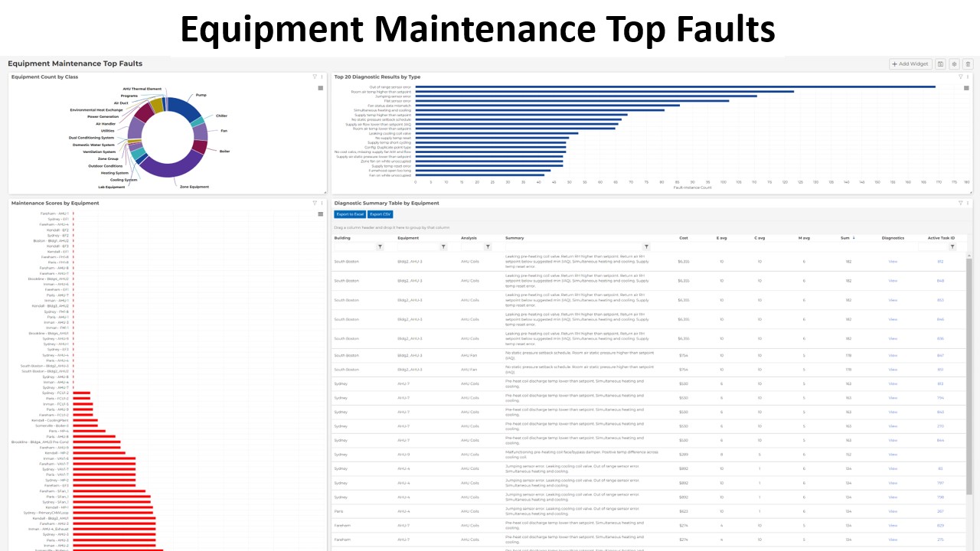Focus the Building filter text box
Screen dimensions: 980x551
354,247
